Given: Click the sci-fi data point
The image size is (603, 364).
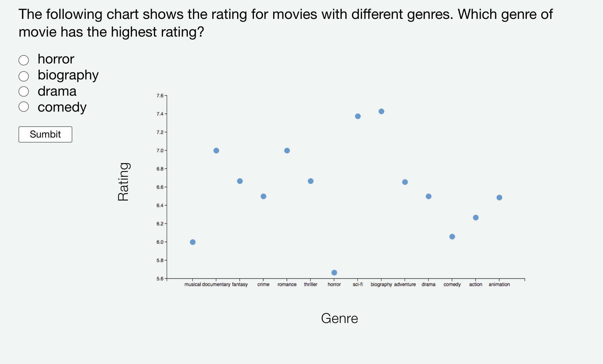Looking at the screenshot, I should 358,116.
